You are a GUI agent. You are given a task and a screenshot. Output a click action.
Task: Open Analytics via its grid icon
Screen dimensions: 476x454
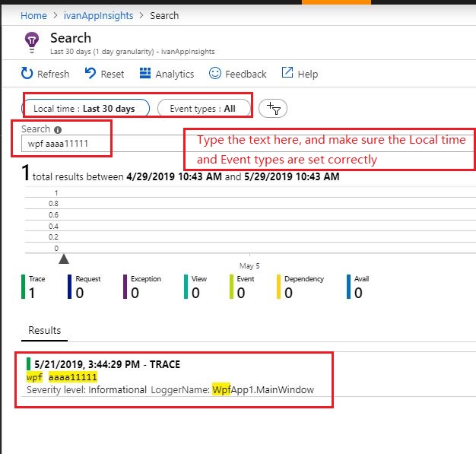point(145,73)
